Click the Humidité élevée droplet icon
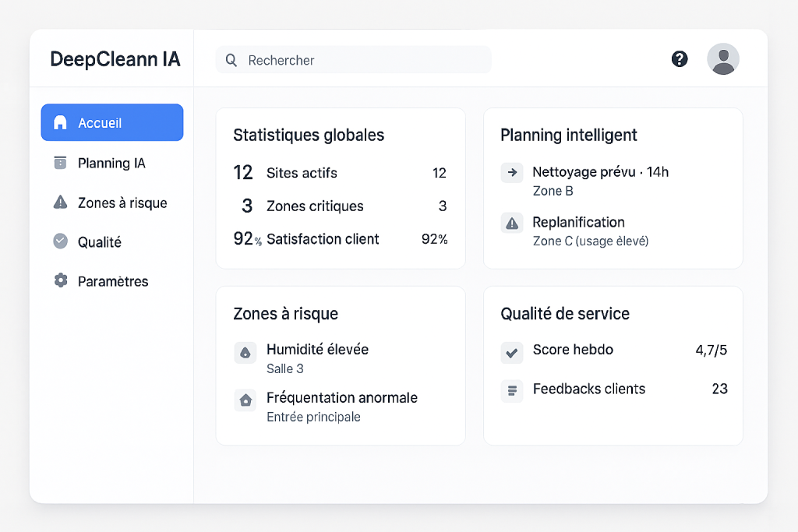The width and height of the screenshot is (798, 532). [245, 353]
